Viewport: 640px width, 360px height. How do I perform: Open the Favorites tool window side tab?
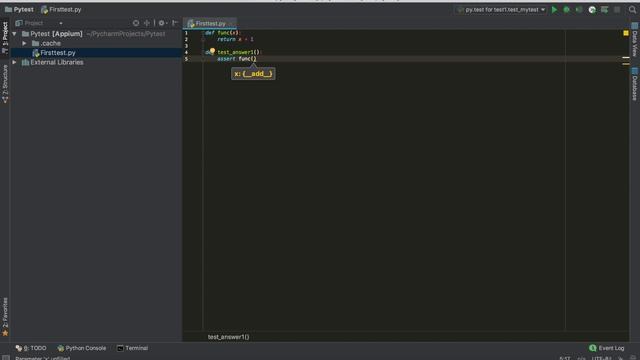tap(5, 317)
